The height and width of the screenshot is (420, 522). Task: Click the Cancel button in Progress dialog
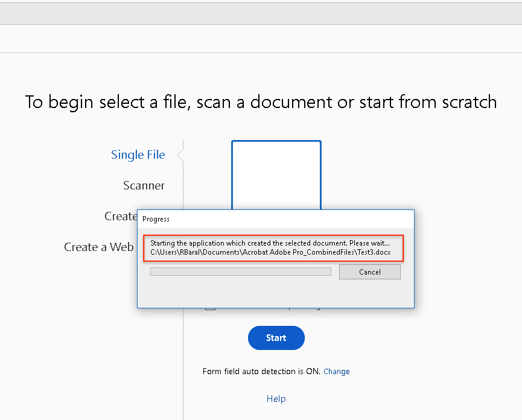click(369, 272)
